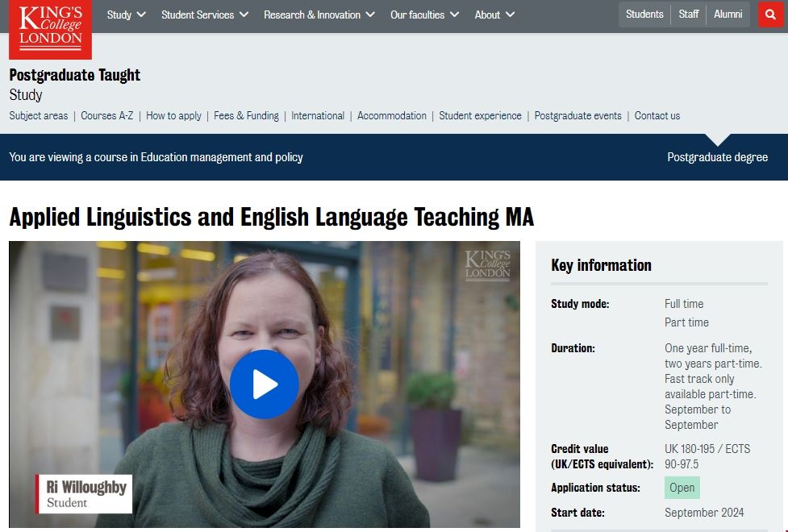Go to the Students portal

644,15
